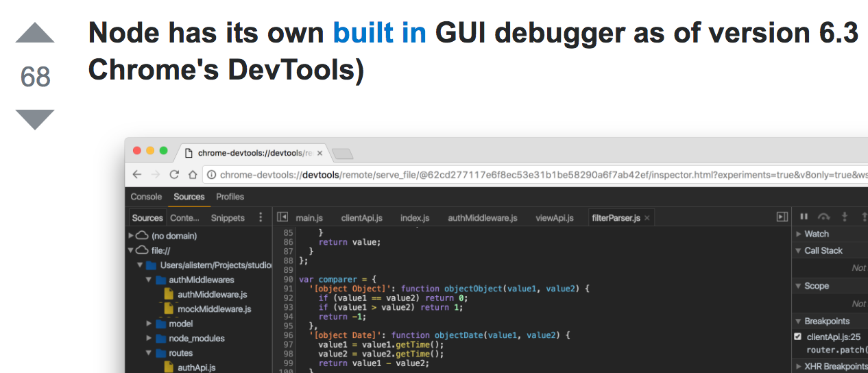Close the filterParser.js tab
868x373 pixels.
point(647,217)
